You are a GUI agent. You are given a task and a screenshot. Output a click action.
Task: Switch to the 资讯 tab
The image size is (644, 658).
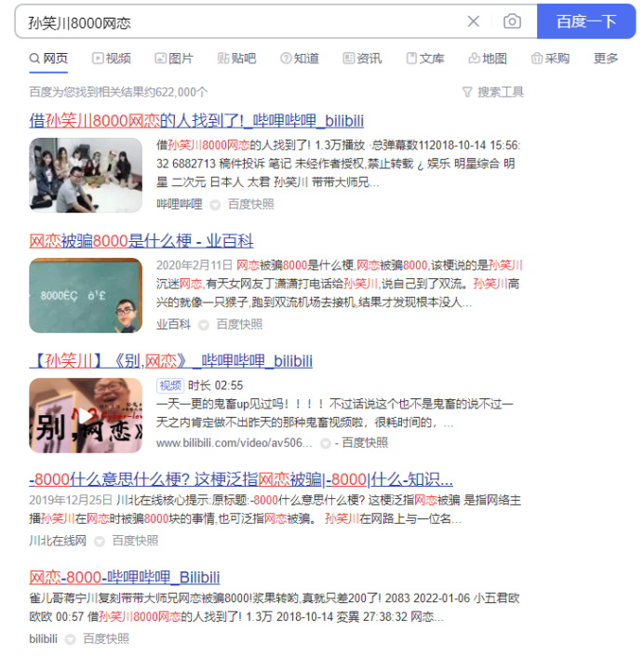(x=362, y=59)
